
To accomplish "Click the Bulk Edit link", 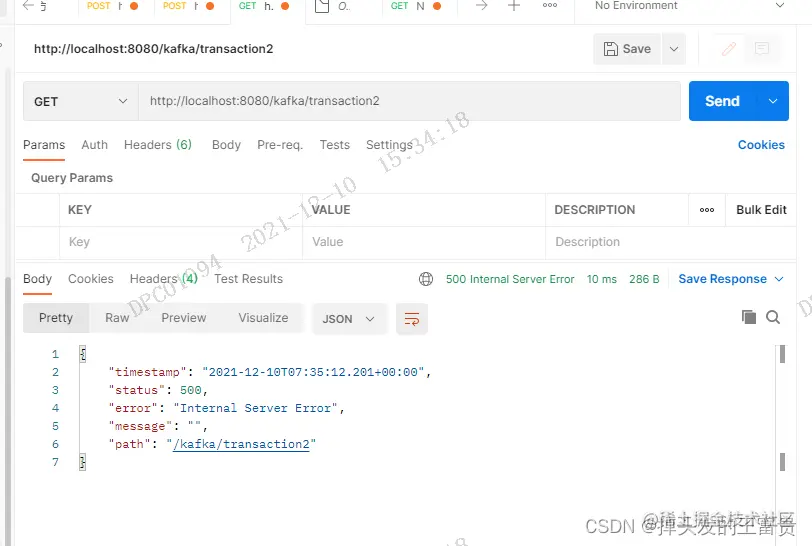I will coord(761,210).
